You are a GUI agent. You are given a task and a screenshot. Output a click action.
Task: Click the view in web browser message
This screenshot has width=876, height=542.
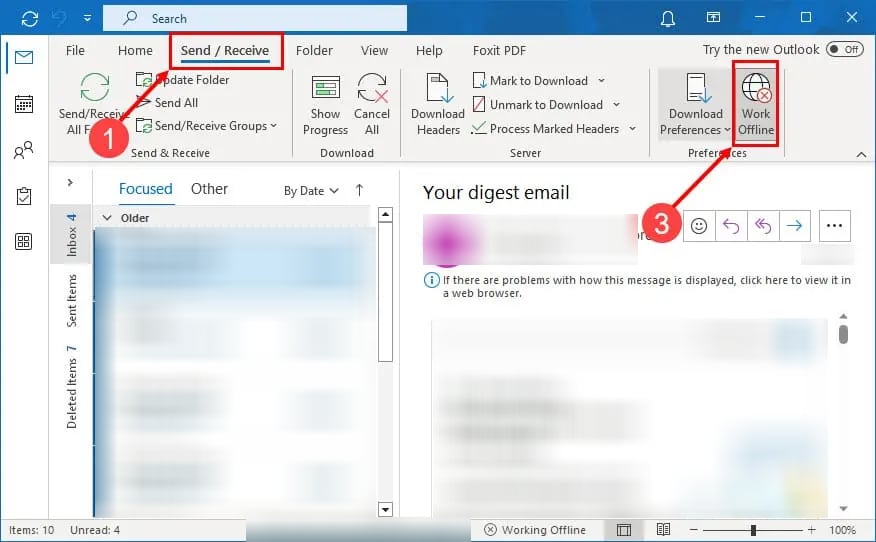tap(646, 287)
